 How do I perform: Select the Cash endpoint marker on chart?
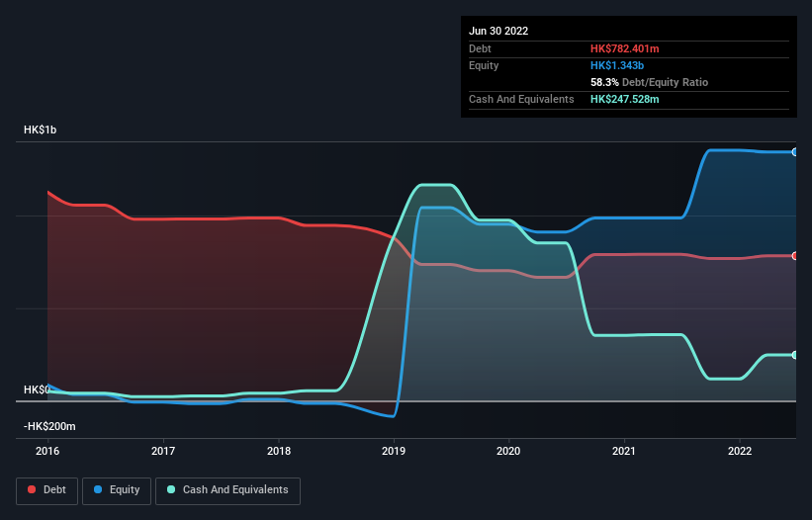coord(794,355)
